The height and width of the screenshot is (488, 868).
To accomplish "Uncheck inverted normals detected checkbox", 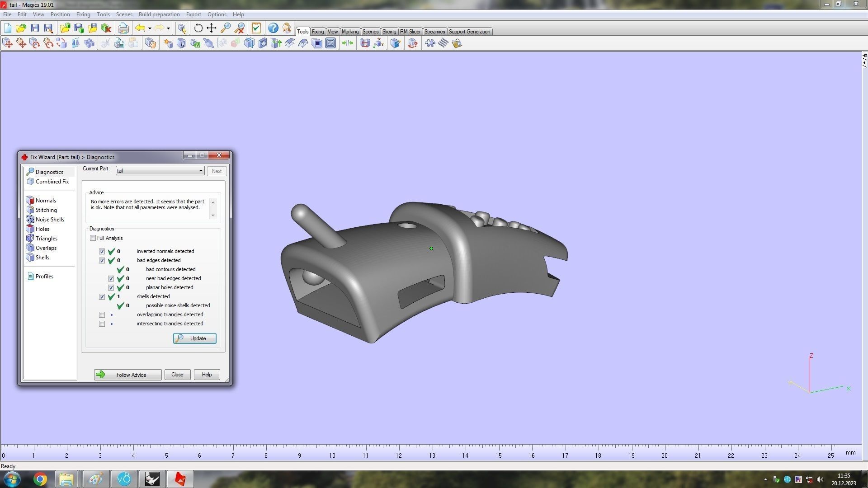I will click(102, 252).
